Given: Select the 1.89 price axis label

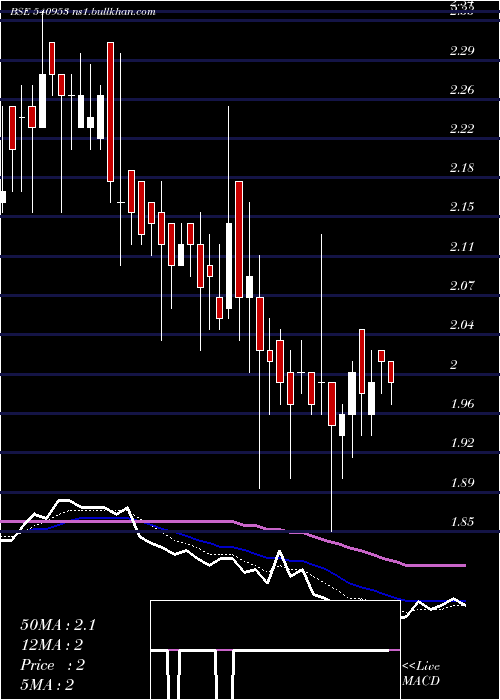Looking at the screenshot, I should (x=462, y=482).
